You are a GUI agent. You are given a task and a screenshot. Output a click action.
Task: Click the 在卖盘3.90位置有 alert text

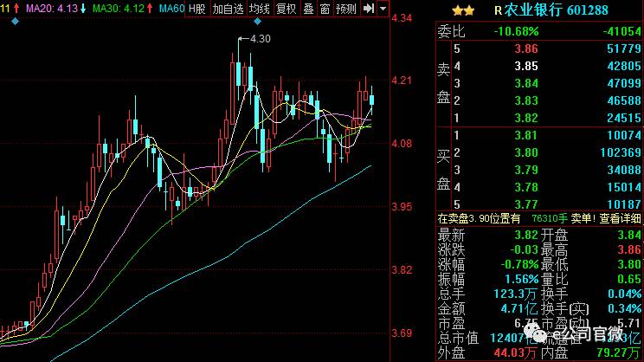479,218
